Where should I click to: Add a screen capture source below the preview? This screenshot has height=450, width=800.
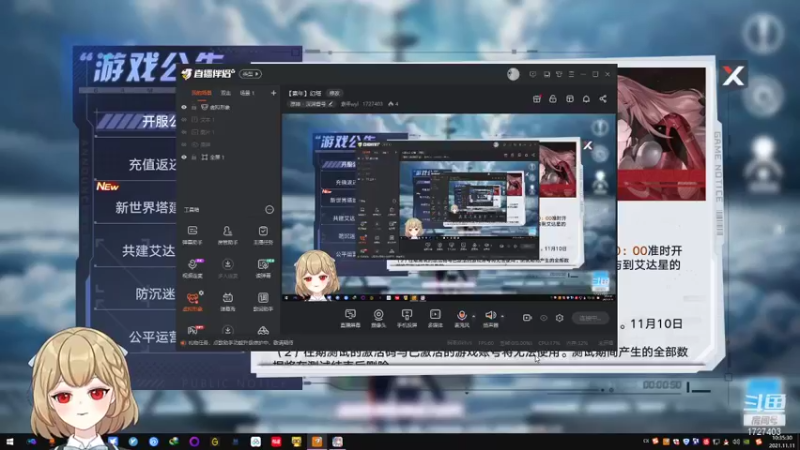[x=351, y=318]
